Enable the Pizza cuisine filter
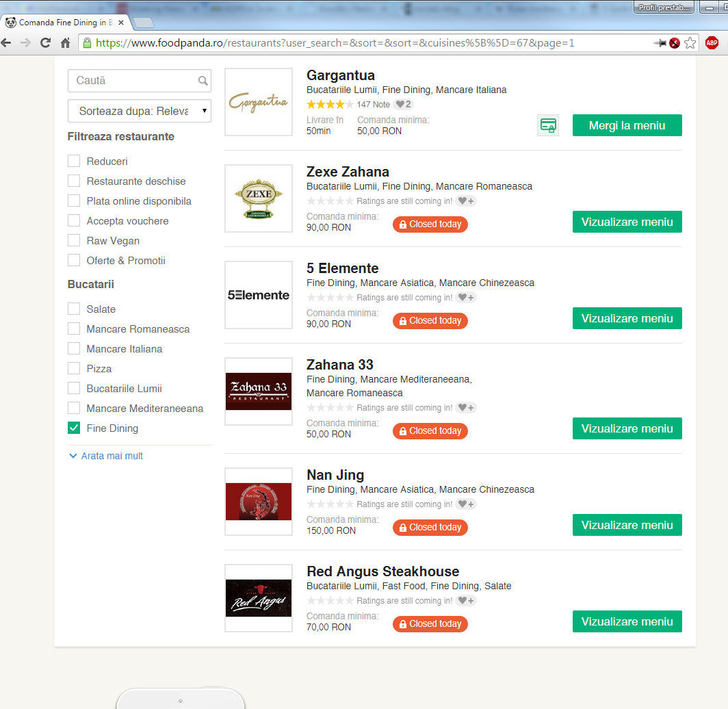728x709 pixels. pos(74,369)
